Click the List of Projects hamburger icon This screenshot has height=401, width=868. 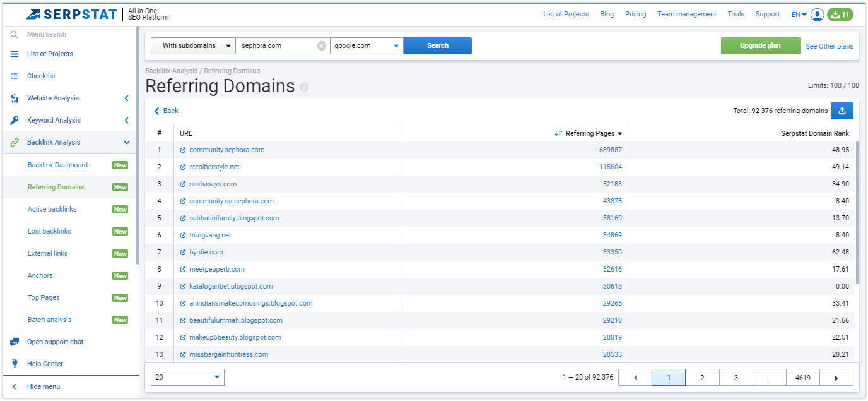tap(15, 54)
